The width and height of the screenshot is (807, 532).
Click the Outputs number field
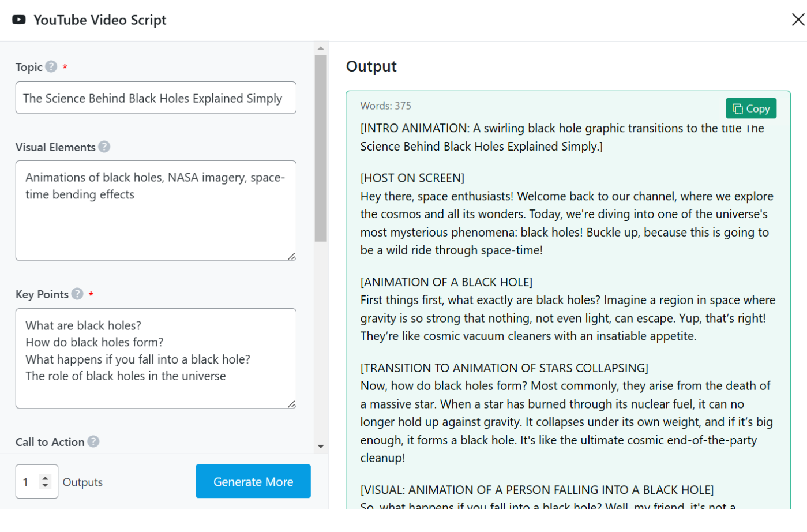pyautogui.click(x=28, y=482)
